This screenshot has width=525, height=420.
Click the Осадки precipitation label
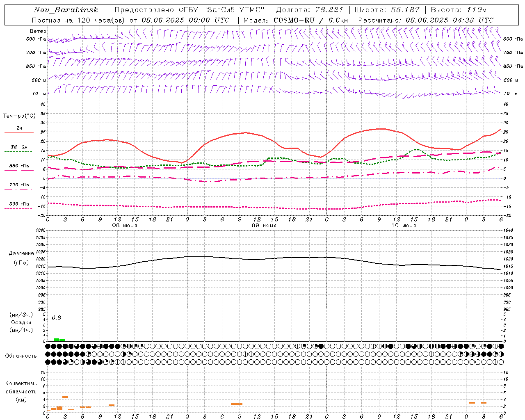pos(21,322)
